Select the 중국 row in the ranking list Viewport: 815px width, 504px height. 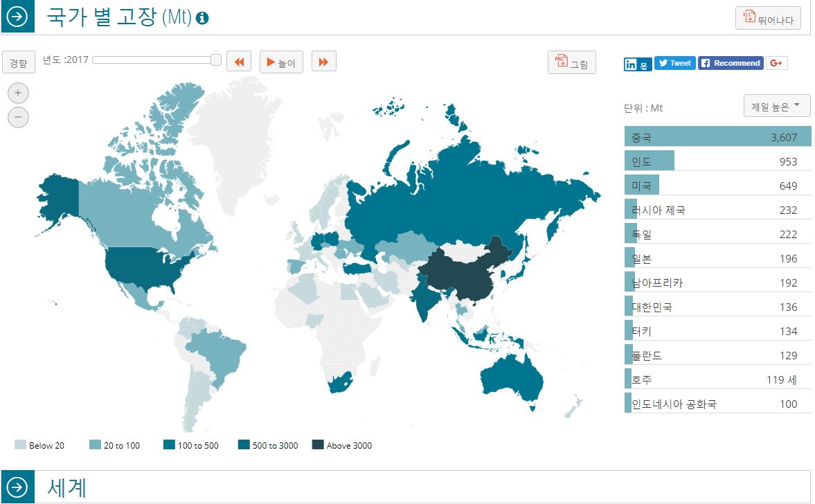coord(717,137)
